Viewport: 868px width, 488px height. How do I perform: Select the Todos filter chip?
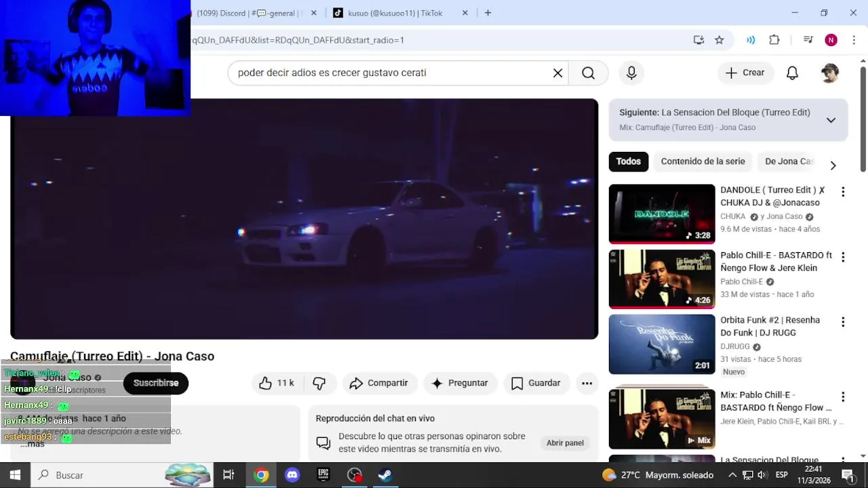[629, 161]
